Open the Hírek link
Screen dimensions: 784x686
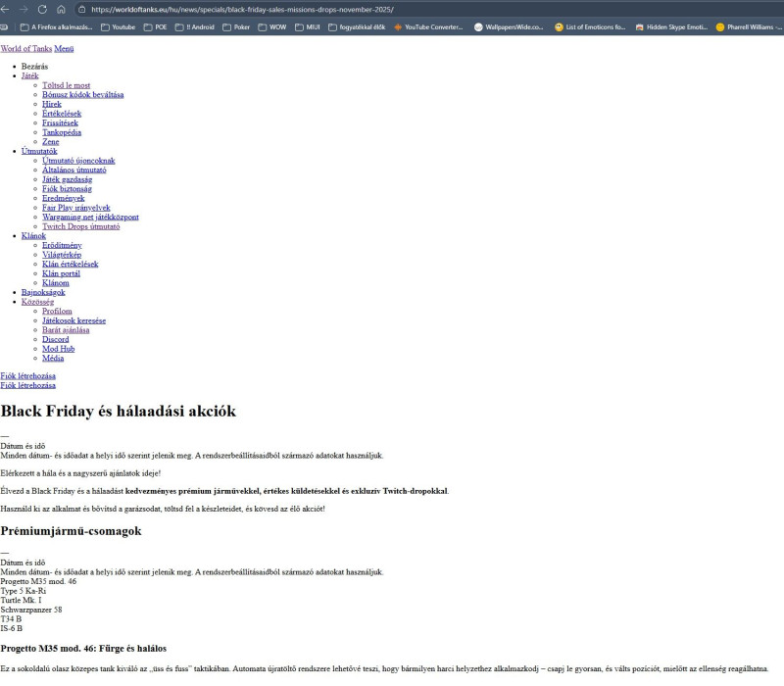pyautogui.click(x=52, y=104)
